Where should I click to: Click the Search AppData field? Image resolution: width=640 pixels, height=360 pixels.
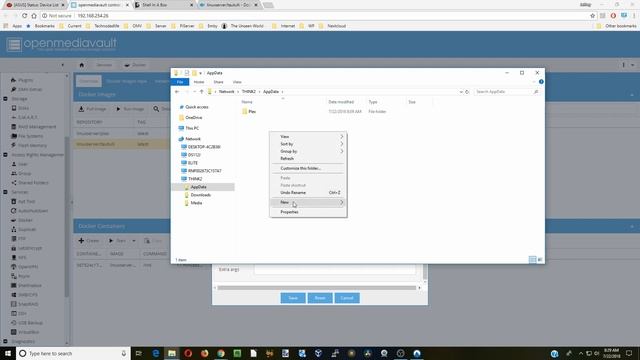coord(506,92)
